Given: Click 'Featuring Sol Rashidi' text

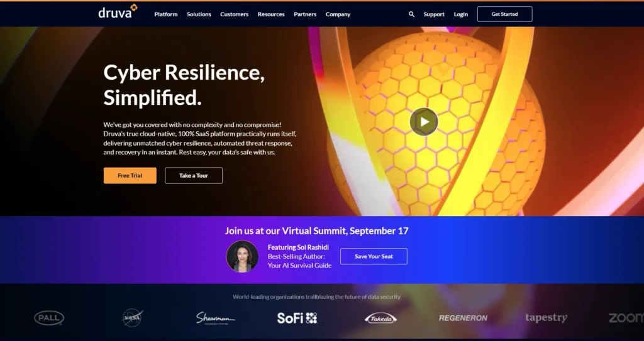Looking at the screenshot, I should click(298, 247).
